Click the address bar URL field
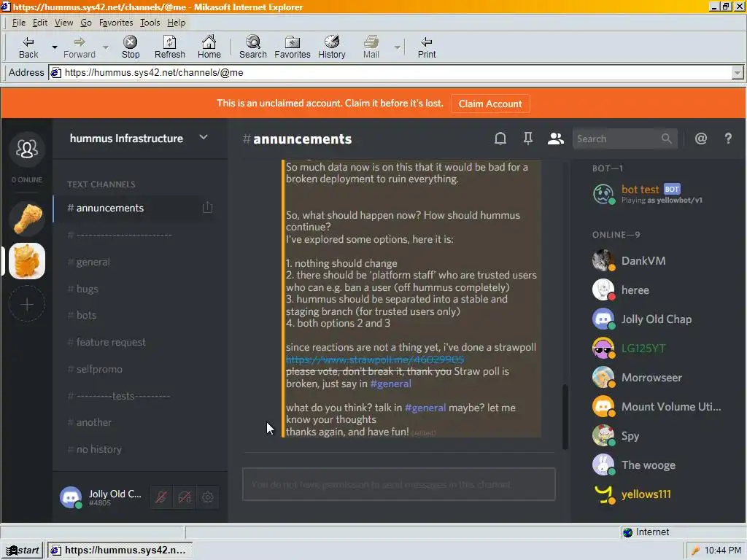 (x=390, y=73)
